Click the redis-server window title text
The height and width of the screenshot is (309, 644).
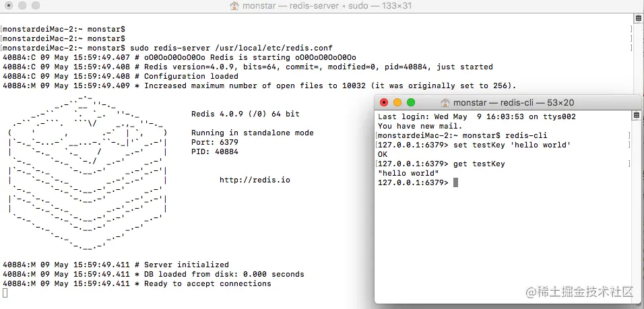[x=327, y=6]
